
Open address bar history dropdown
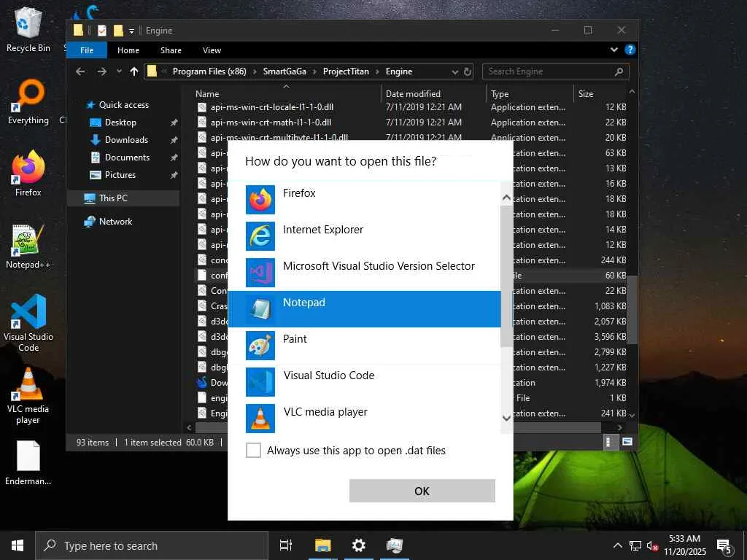[x=455, y=72]
